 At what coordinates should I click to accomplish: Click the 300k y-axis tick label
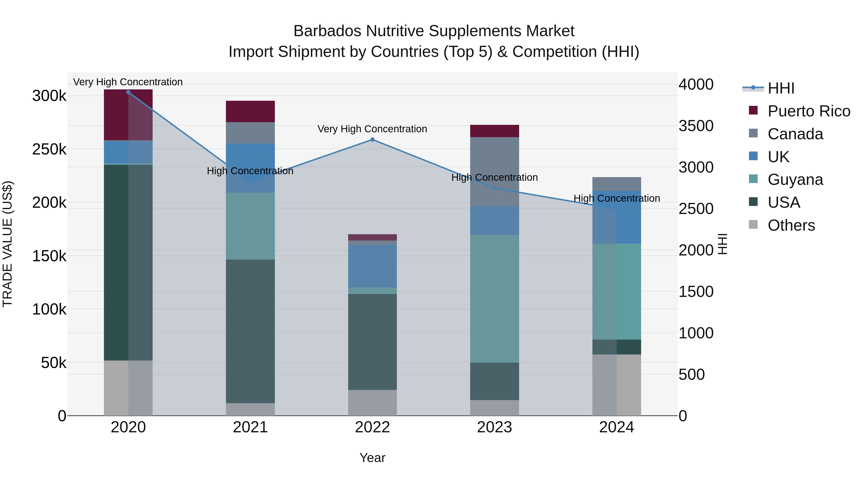(49, 96)
